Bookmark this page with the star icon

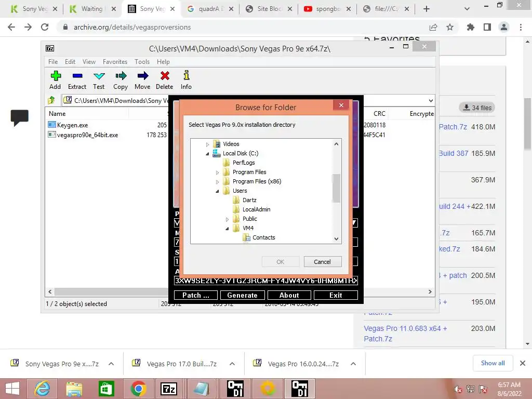pos(450,27)
